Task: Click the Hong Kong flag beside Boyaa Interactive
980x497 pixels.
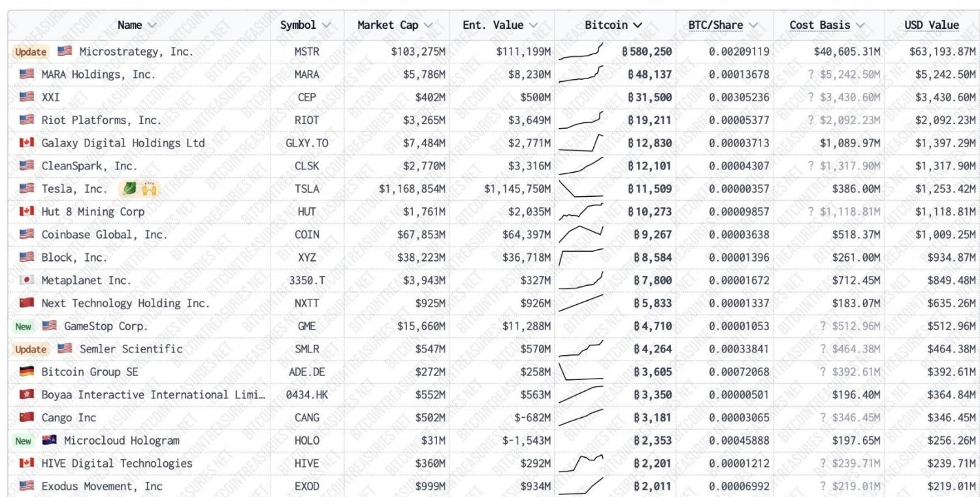Action: [27, 394]
